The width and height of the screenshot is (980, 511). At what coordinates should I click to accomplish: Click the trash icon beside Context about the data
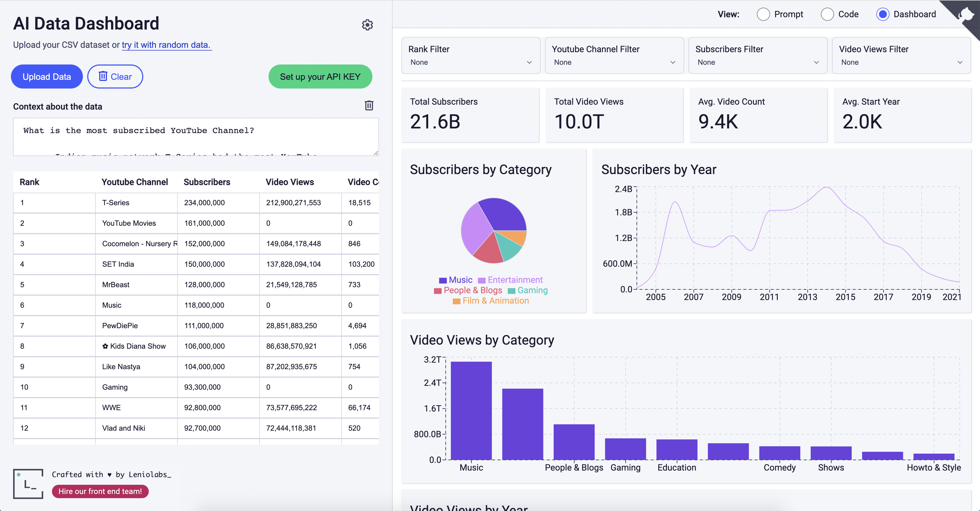tap(369, 105)
